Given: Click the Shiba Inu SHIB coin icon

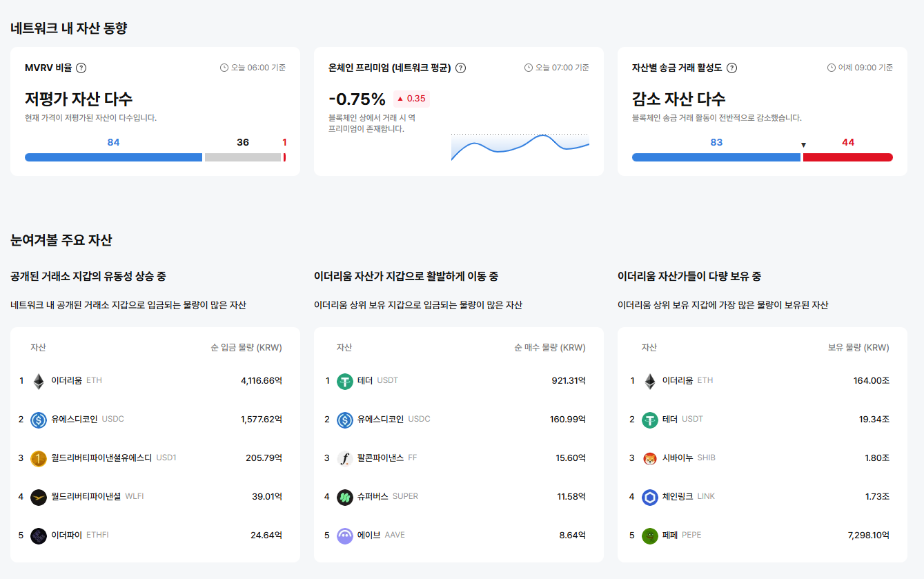Looking at the screenshot, I should (x=649, y=458).
